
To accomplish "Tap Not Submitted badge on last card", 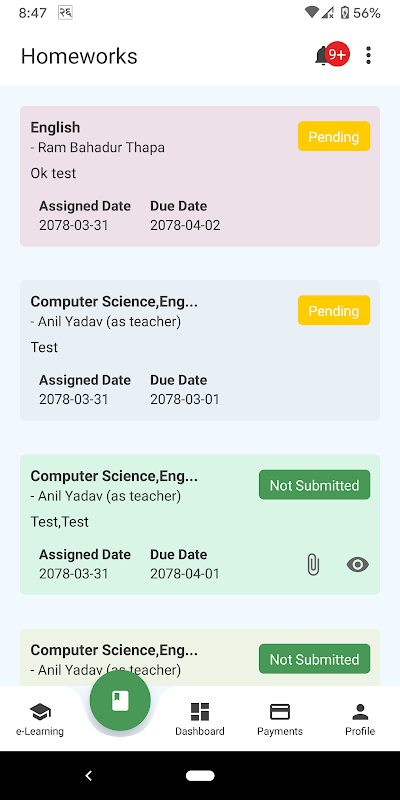I will (x=314, y=659).
